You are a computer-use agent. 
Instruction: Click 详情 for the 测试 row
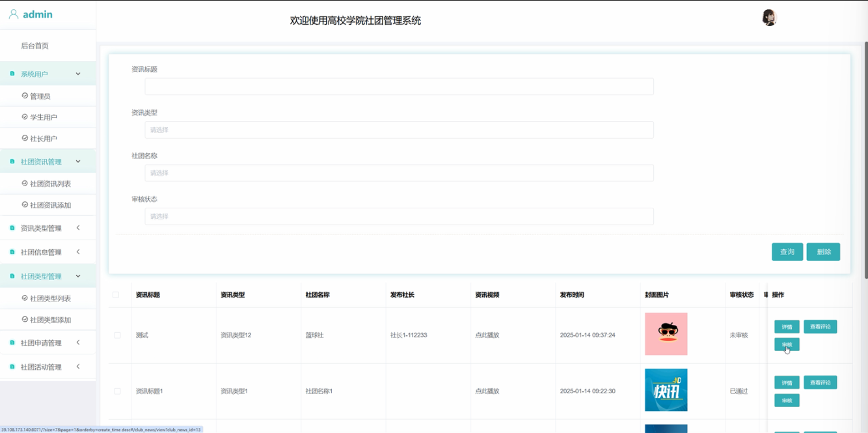(787, 327)
